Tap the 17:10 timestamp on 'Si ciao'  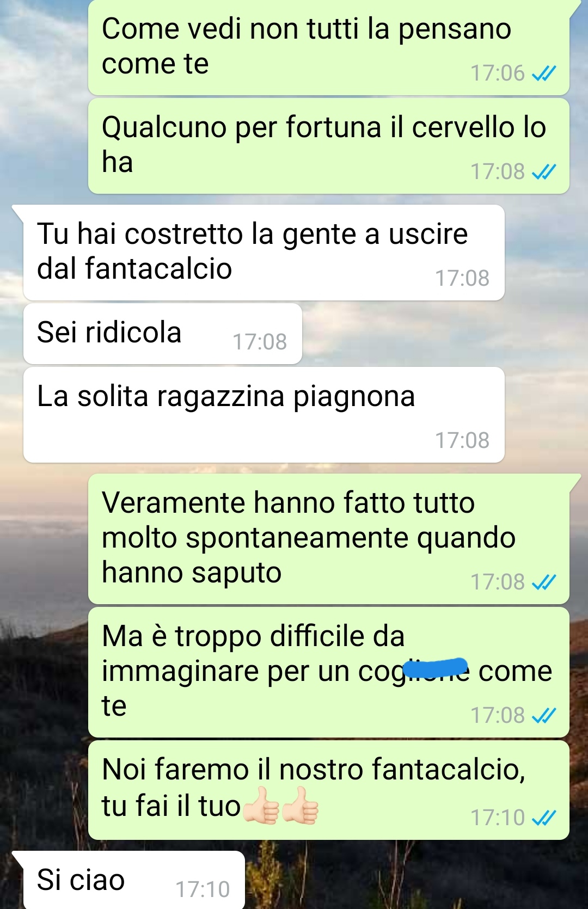coord(203,889)
